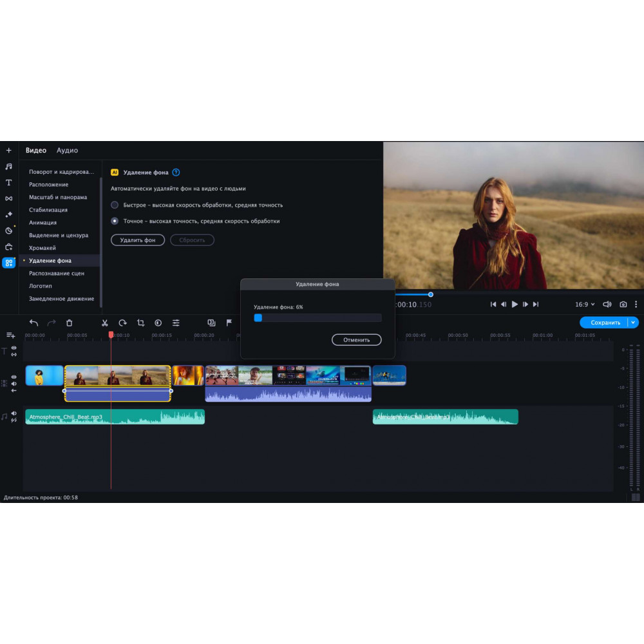The width and height of the screenshot is (644, 644).
Task: Click the preview seek bar handle
Action: 430,294
